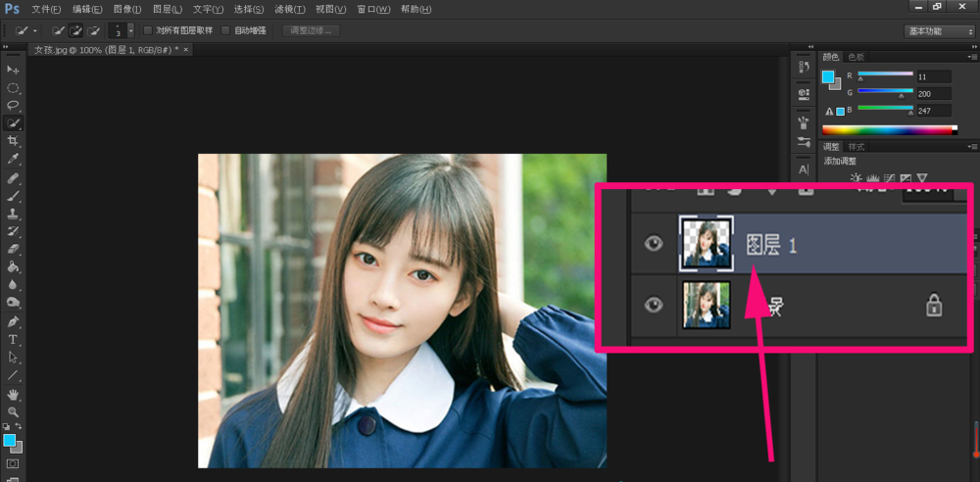Image resolution: width=980 pixels, height=482 pixels.
Task: Select the Paint Bucket tool
Action: point(13,266)
